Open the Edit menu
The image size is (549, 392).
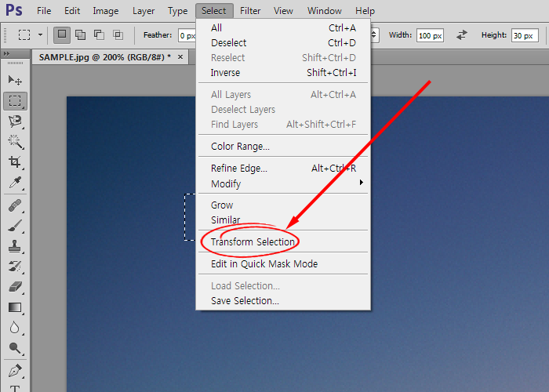(72, 11)
